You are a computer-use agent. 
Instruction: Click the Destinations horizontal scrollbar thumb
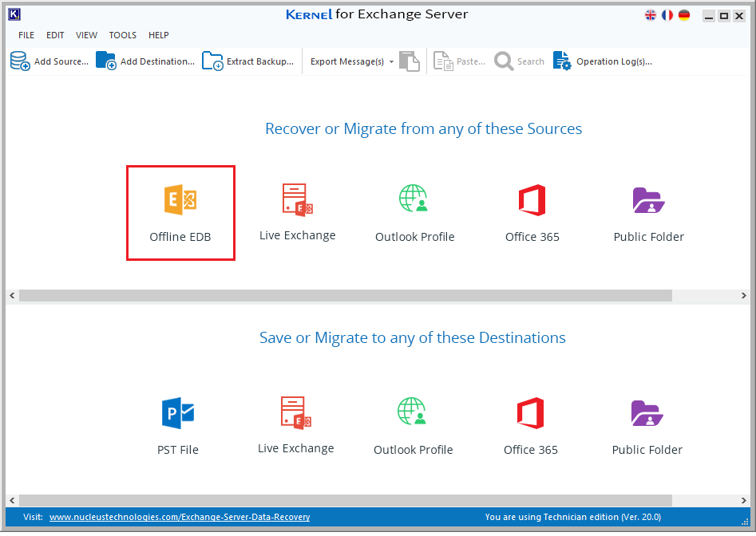[x=345, y=500]
